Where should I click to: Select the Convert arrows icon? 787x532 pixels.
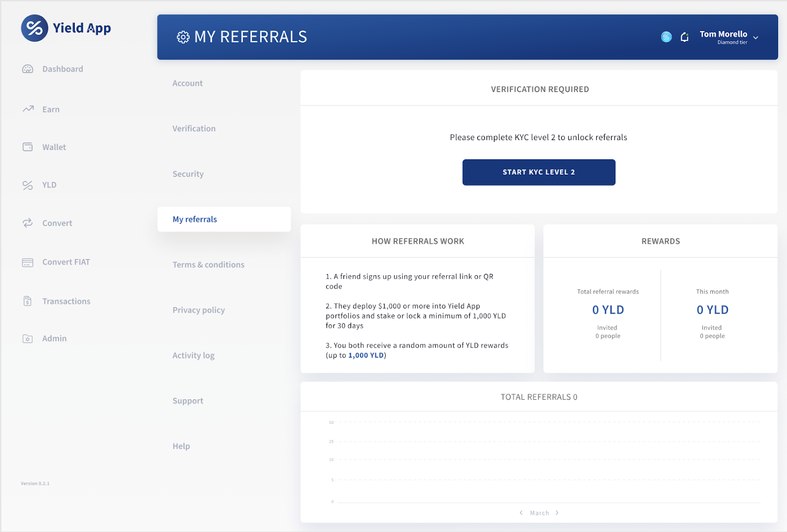(x=28, y=223)
